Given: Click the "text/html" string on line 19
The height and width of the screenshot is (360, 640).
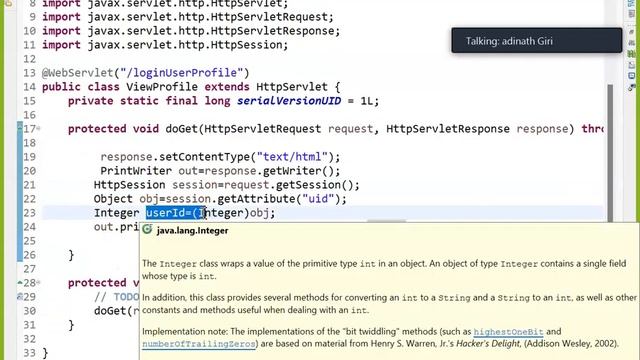Looking at the screenshot, I should [x=292, y=157].
